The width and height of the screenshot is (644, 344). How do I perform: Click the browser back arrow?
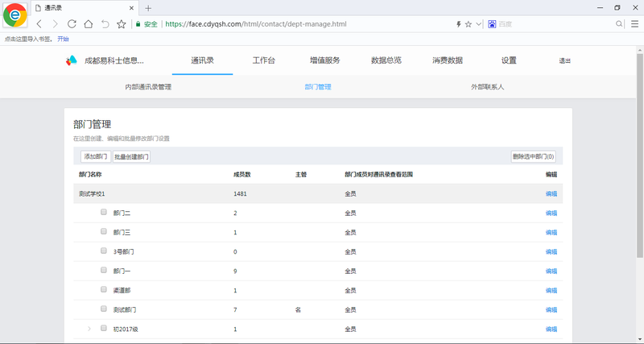[39, 24]
